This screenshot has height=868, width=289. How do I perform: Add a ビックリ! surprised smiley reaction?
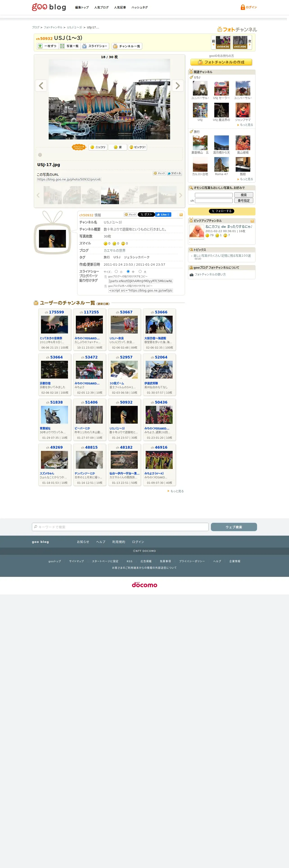pos(137,147)
